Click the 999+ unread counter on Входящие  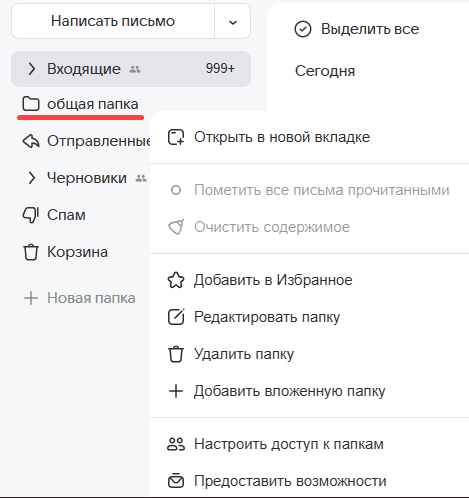click(220, 69)
